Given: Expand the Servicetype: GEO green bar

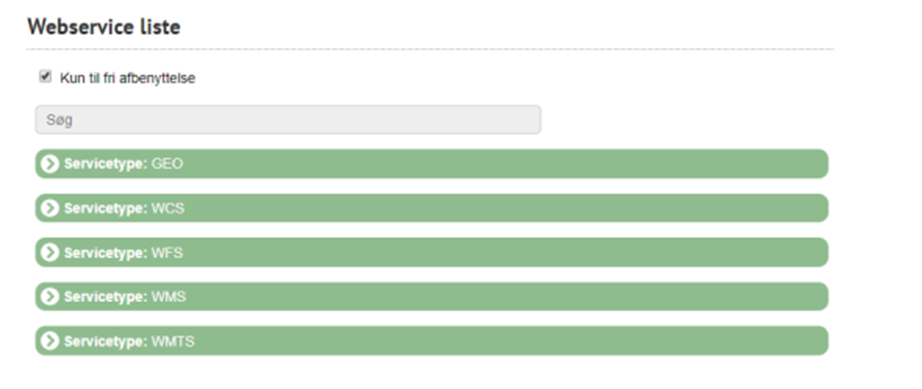Looking at the screenshot, I should (432, 164).
